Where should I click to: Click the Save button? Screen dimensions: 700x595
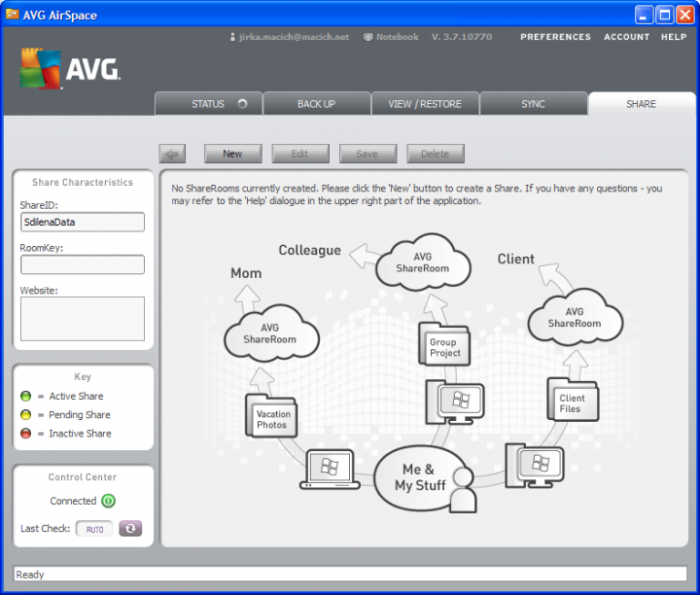[x=367, y=154]
